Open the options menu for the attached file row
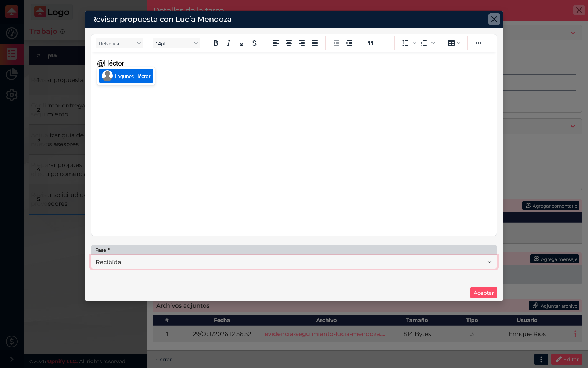588x368 pixels. coord(575,334)
